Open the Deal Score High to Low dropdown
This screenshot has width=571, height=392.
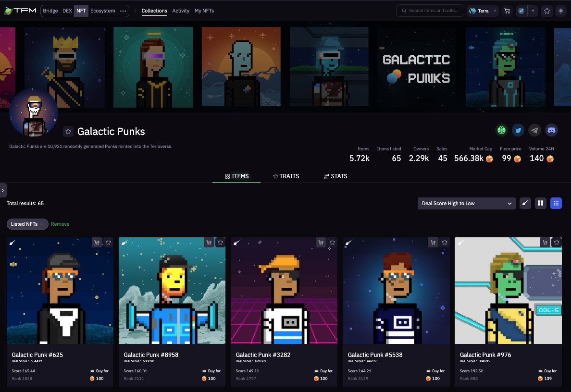[467, 204]
